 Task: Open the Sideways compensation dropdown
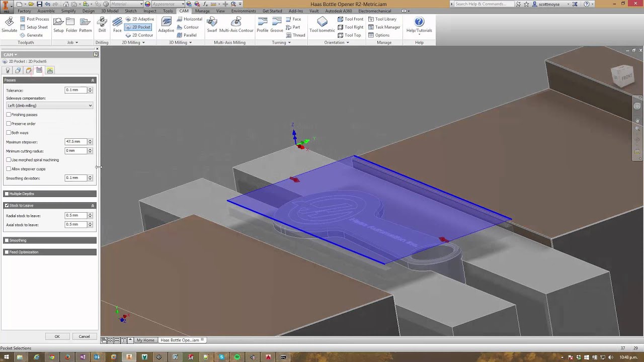click(x=49, y=106)
